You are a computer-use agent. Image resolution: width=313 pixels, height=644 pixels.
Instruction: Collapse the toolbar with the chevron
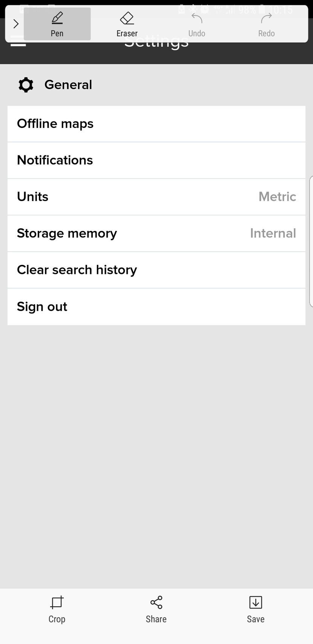click(15, 24)
